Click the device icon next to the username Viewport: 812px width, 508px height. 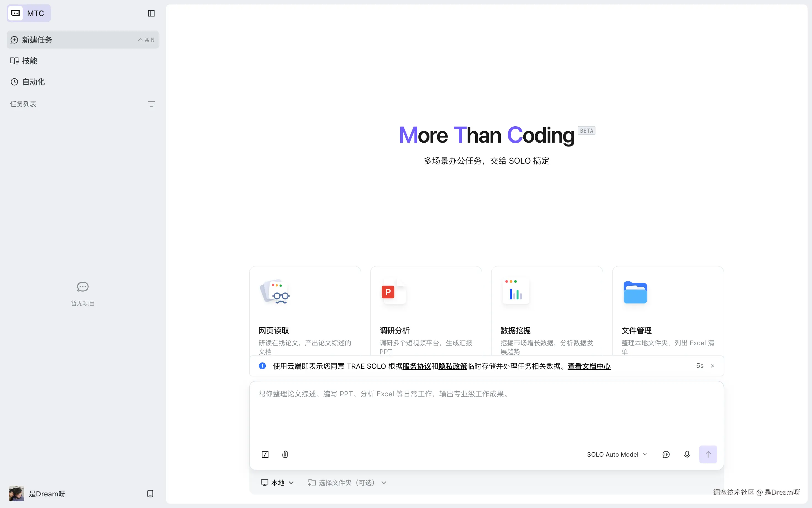150,494
